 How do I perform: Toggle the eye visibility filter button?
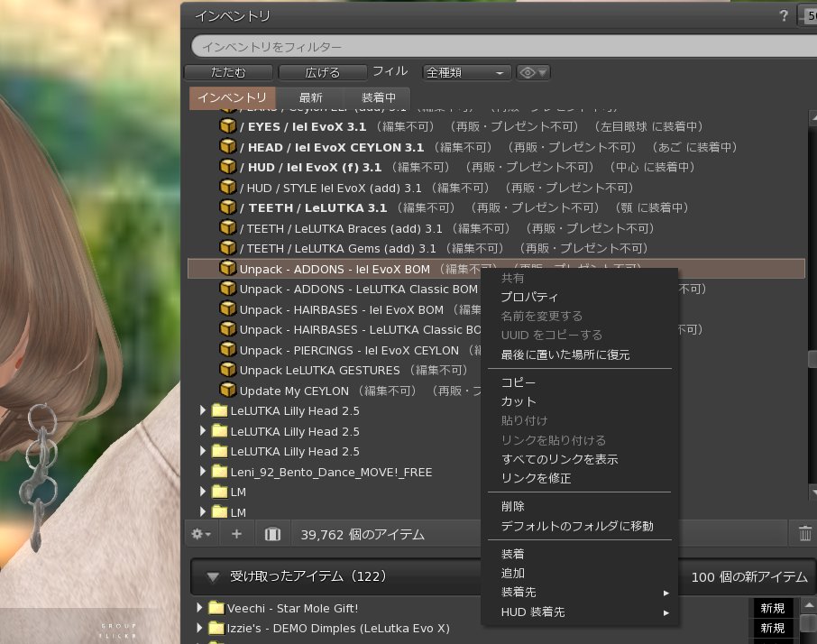pyautogui.click(x=533, y=72)
